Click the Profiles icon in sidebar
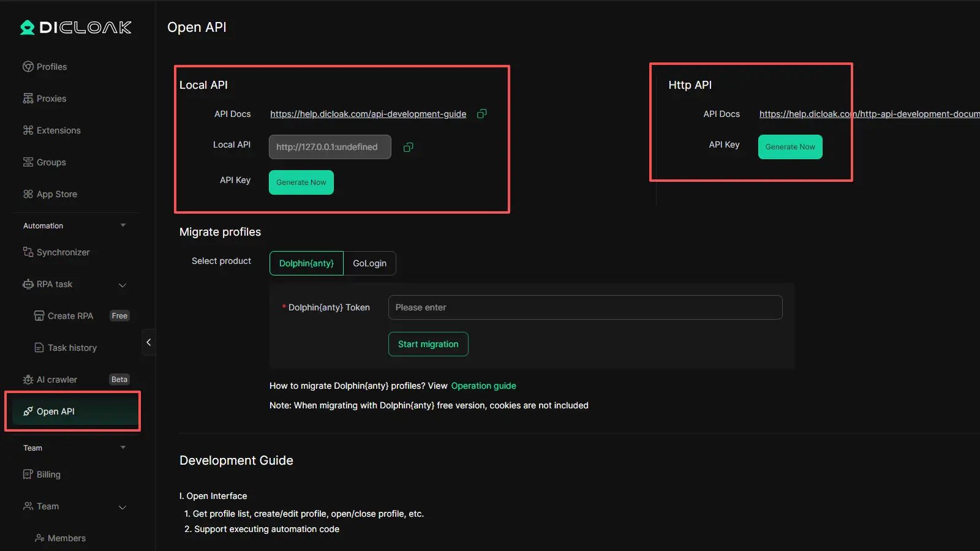The height and width of the screenshot is (551, 980). point(28,67)
